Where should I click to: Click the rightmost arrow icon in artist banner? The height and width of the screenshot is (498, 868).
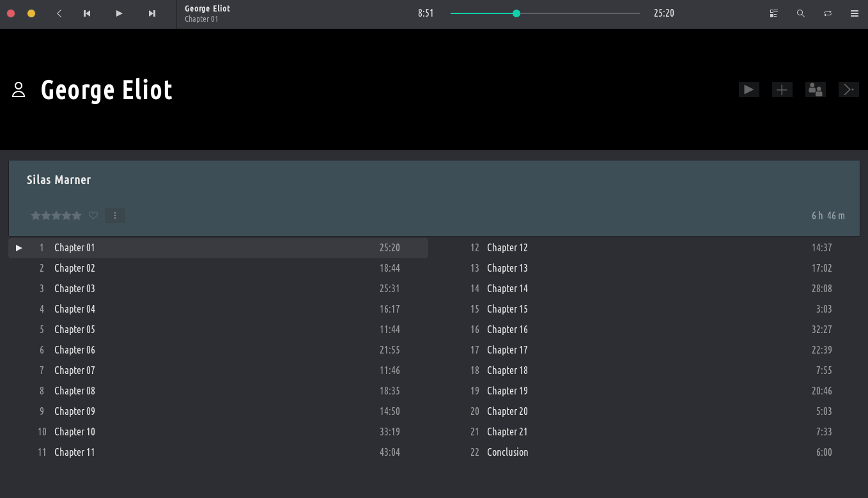[x=848, y=89]
